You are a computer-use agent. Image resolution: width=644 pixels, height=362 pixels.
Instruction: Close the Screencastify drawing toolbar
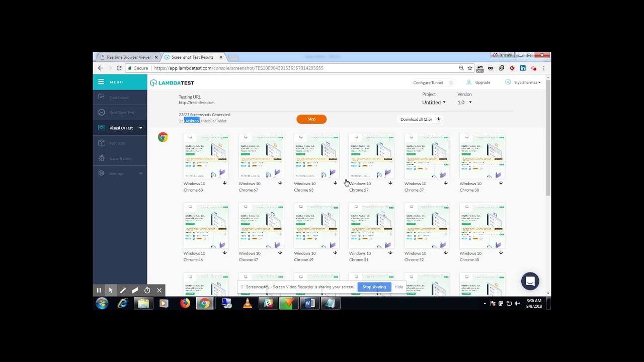159,290
